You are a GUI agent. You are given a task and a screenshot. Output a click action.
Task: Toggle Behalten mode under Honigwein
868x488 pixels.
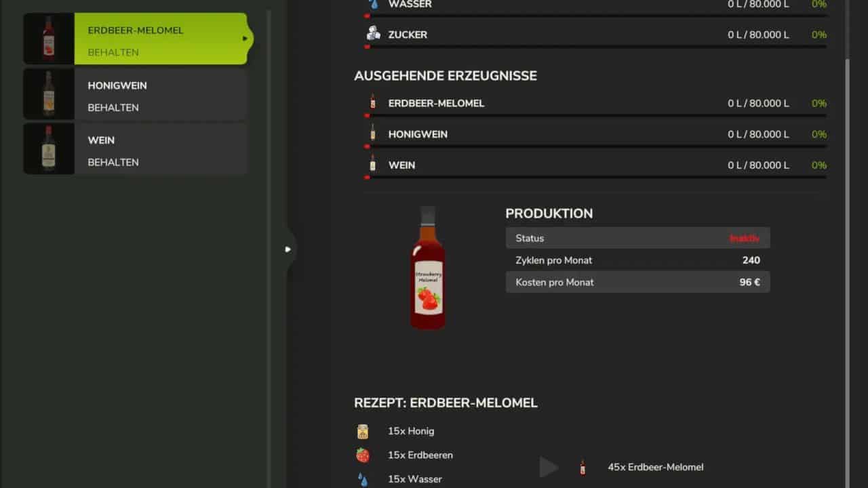113,108
